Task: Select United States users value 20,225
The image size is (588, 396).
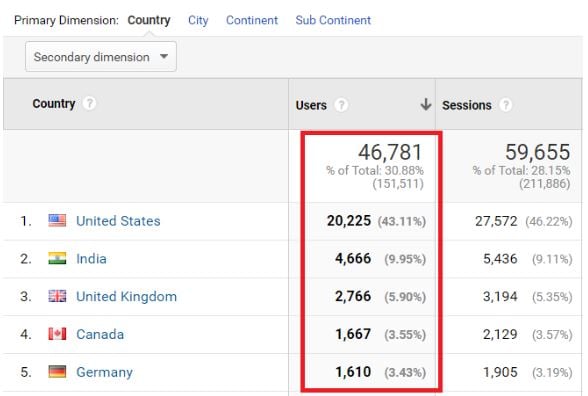Action: 349,221
